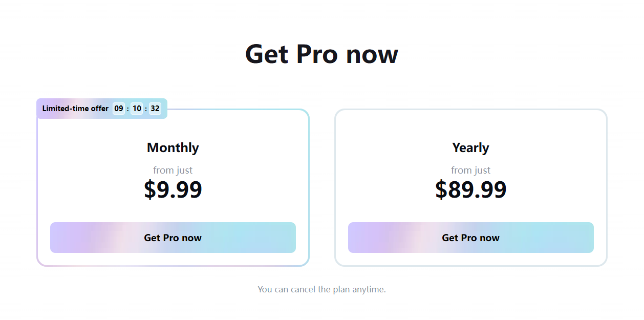The width and height of the screenshot is (644, 320).
Task: Click the minutes segment showing 10
Action: pyautogui.click(x=136, y=108)
